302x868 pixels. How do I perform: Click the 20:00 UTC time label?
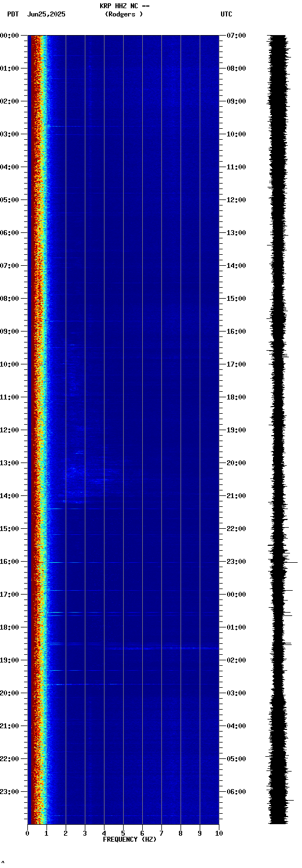[x=236, y=463]
